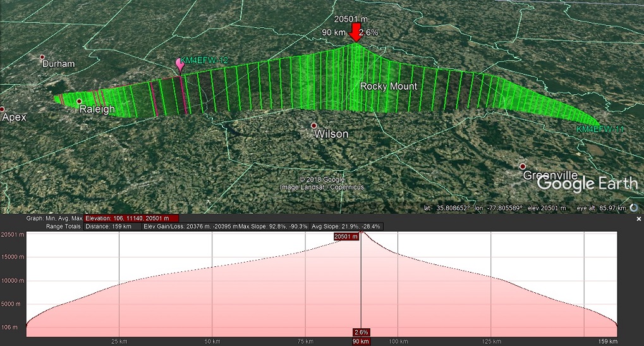Click the Google Earth logo watermark
The width and height of the screenshot is (644, 346).
[x=587, y=183]
